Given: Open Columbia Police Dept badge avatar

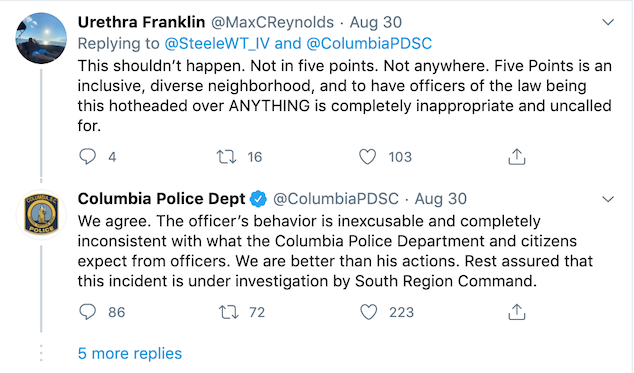Looking at the screenshot, I should click(x=41, y=215).
